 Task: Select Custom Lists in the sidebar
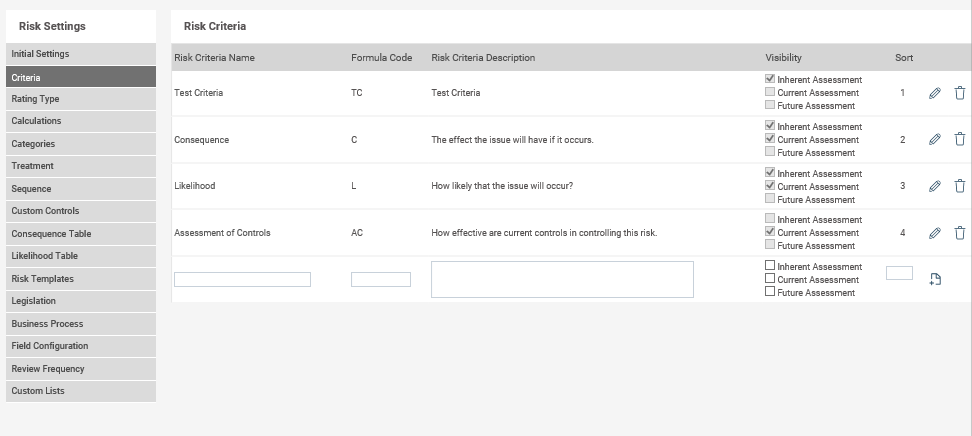point(81,391)
